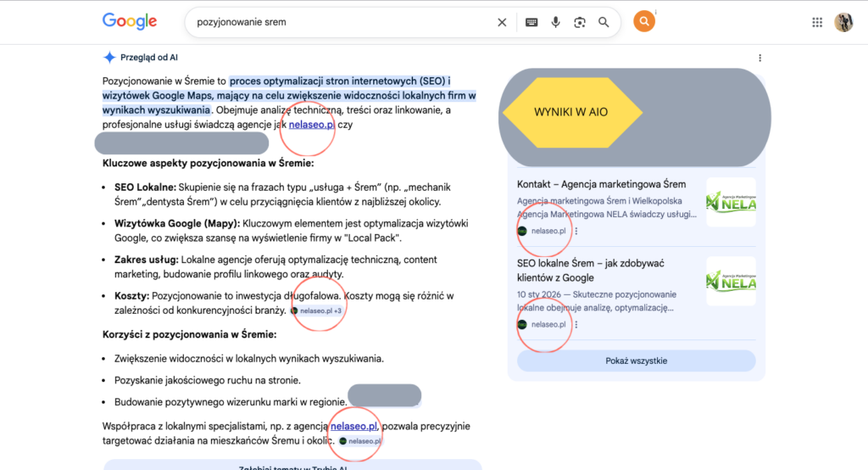This screenshot has height=470, width=868.
Task: Click nelaseo.pl site label under Kontakt result
Action: [x=548, y=231]
